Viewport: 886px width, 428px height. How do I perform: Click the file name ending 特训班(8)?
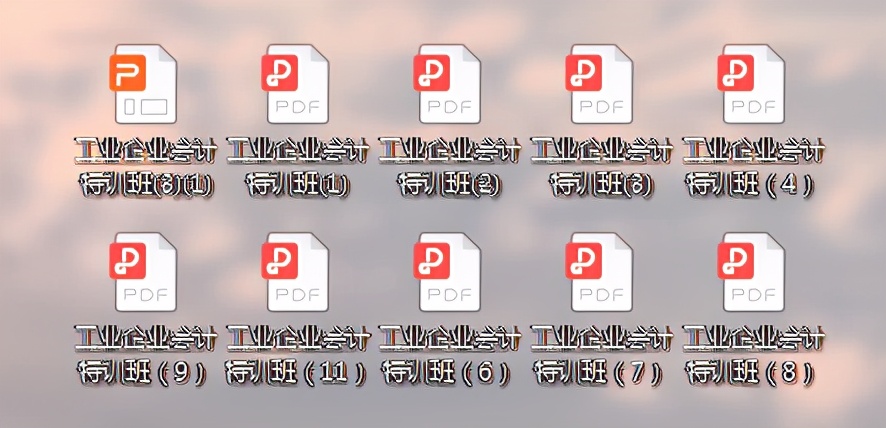754,356
